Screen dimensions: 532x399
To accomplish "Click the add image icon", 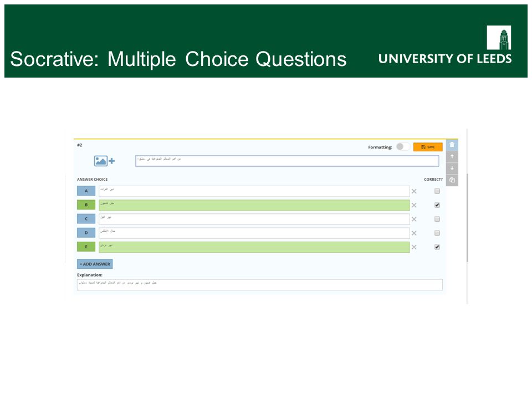I will [104, 161].
